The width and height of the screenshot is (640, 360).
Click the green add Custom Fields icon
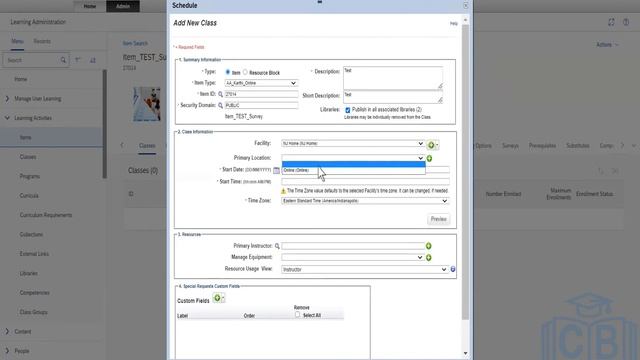coord(218,298)
